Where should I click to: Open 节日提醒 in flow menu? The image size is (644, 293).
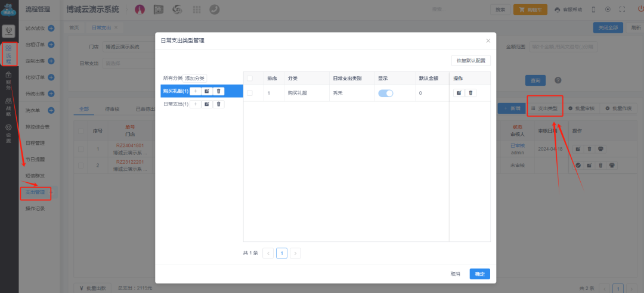coord(35,159)
